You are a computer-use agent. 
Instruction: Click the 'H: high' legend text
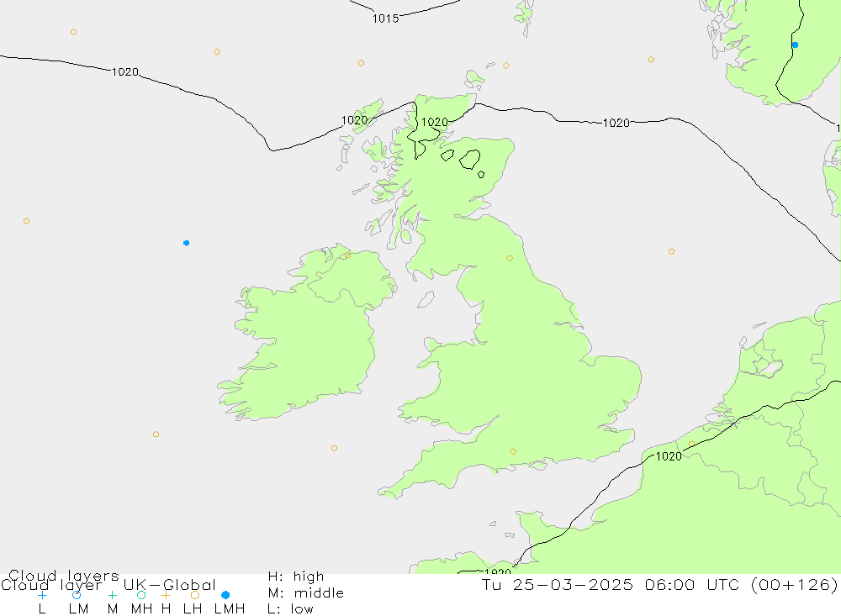(296, 577)
